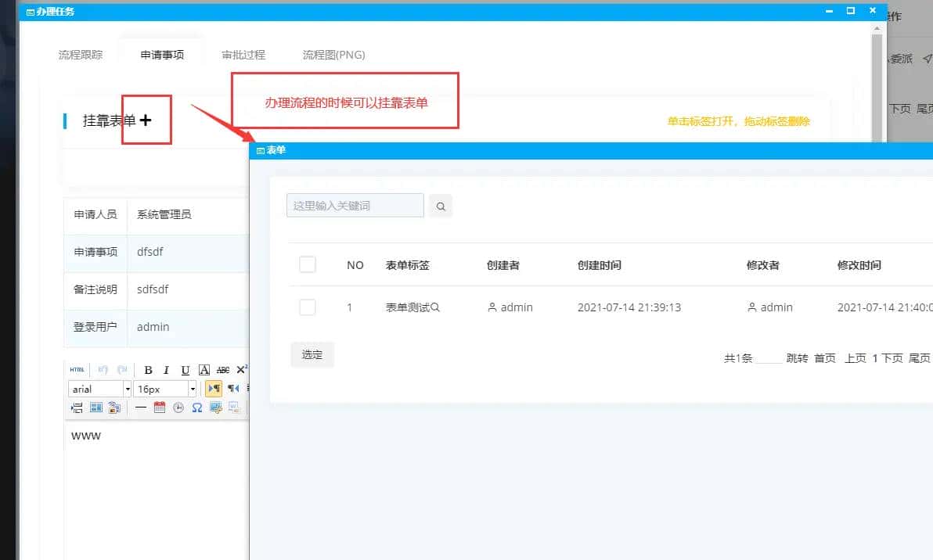The height and width of the screenshot is (560, 933).
Task: Select the HTML source view icon
Action: pyautogui.click(x=77, y=369)
